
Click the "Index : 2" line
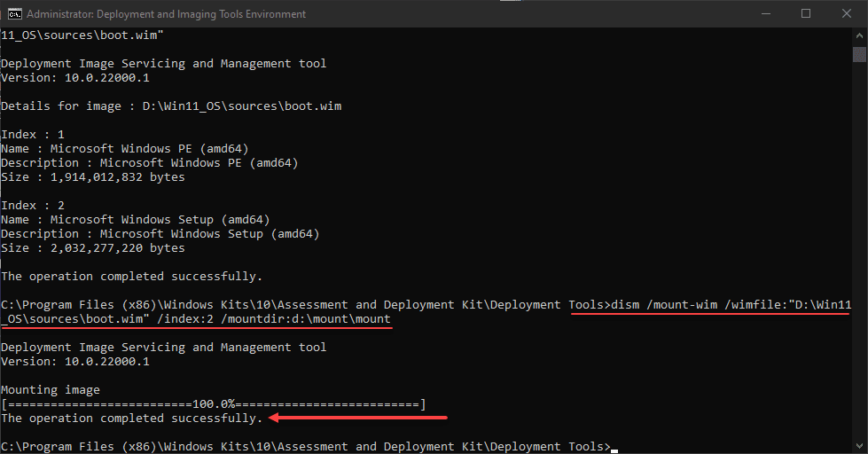pyautogui.click(x=33, y=206)
